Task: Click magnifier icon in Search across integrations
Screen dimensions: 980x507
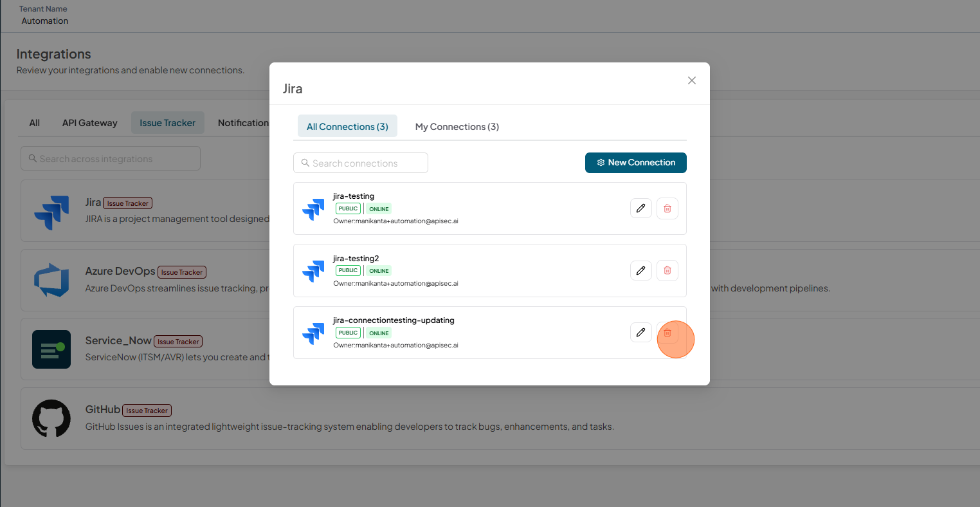Action: [x=33, y=158]
